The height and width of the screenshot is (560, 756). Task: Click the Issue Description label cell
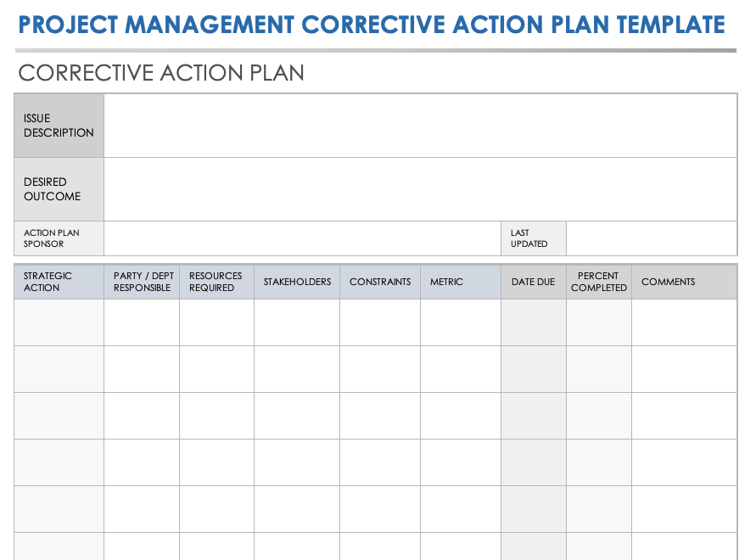(59, 126)
